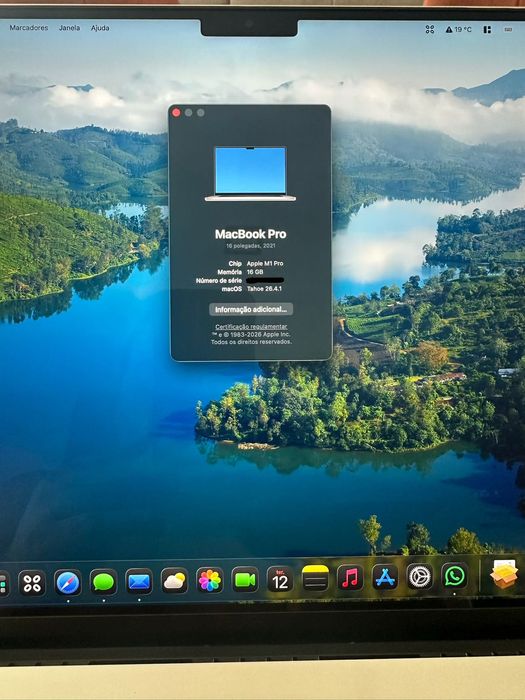The height and width of the screenshot is (700, 525).
Task: Click the "16 GB" memory value
Action: (255, 272)
